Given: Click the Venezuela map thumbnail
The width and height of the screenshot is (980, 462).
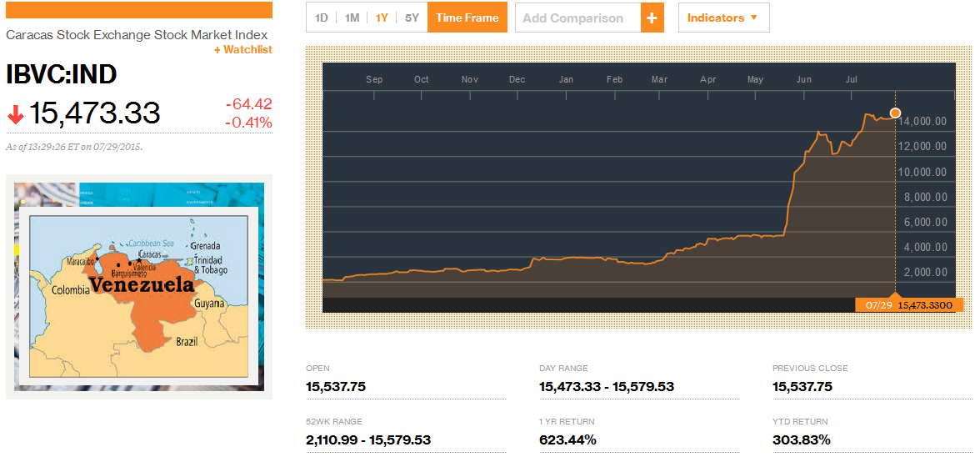Looking at the screenshot, I should (139, 286).
